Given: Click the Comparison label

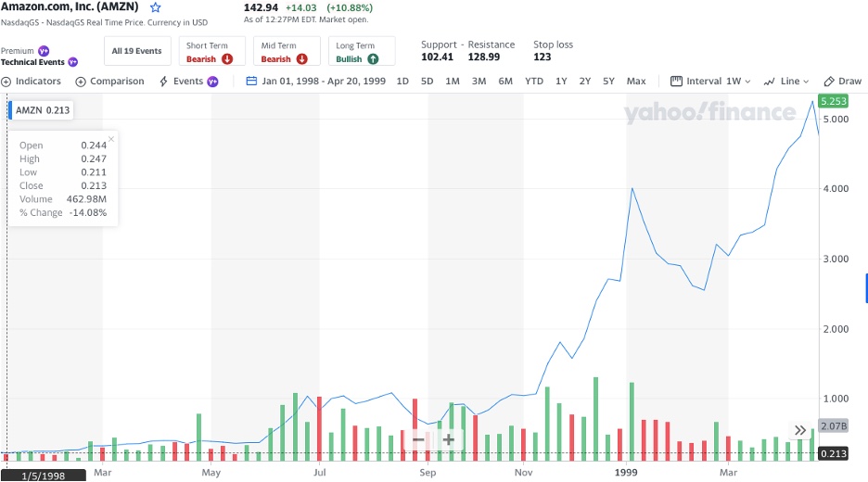Looking at the screenshot, I should [x=117, y=81].
